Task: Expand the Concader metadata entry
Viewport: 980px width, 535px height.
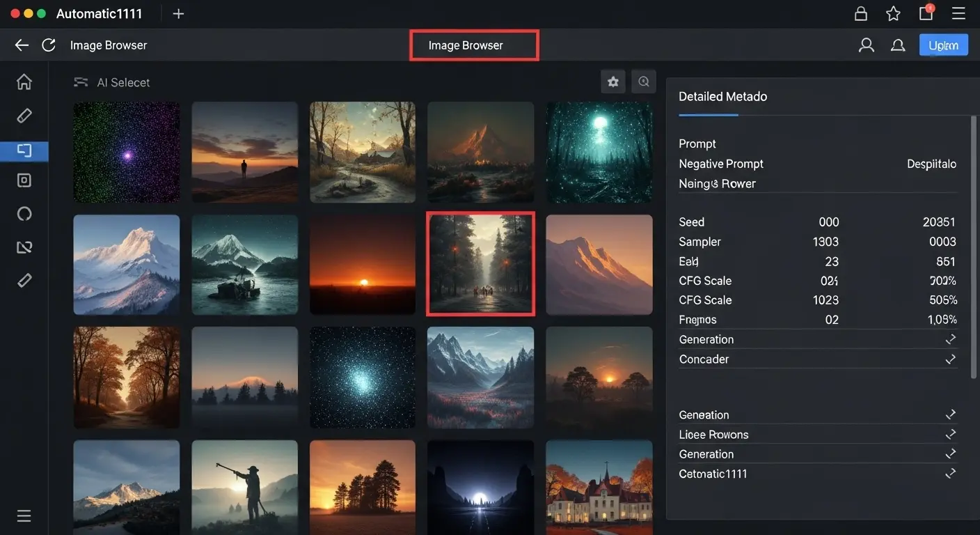Action: (951, 359)
